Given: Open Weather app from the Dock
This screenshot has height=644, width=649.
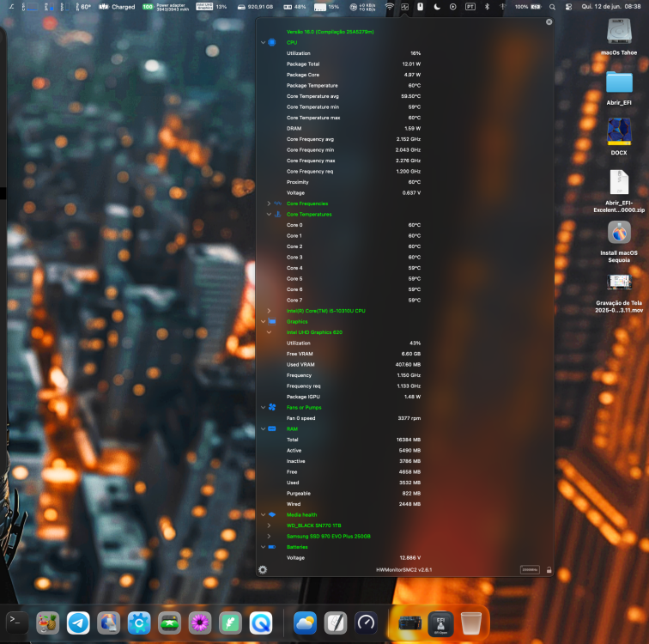Looking at the screenshot, I should [x=305, y=623].
